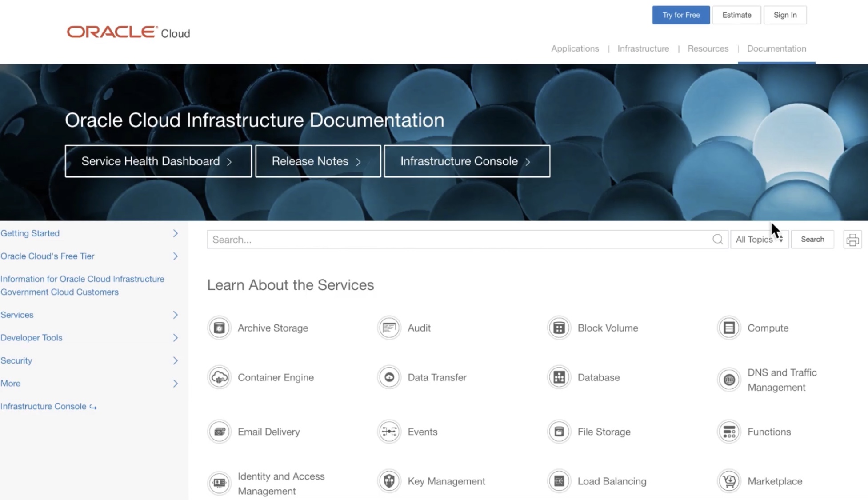The image size is (868, 500).
Task: Expand the Getting Started sidebar section
Action: click(175, 233)
